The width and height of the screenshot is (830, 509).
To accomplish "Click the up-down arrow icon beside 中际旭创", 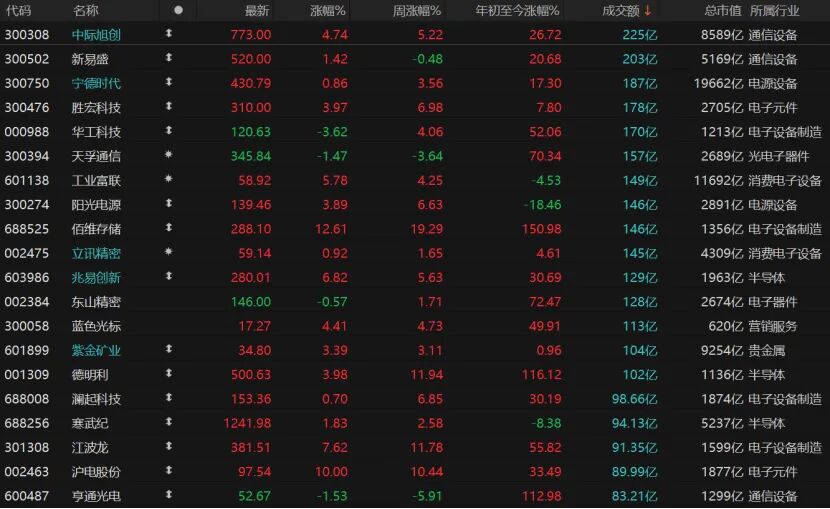I will [168, 35].
